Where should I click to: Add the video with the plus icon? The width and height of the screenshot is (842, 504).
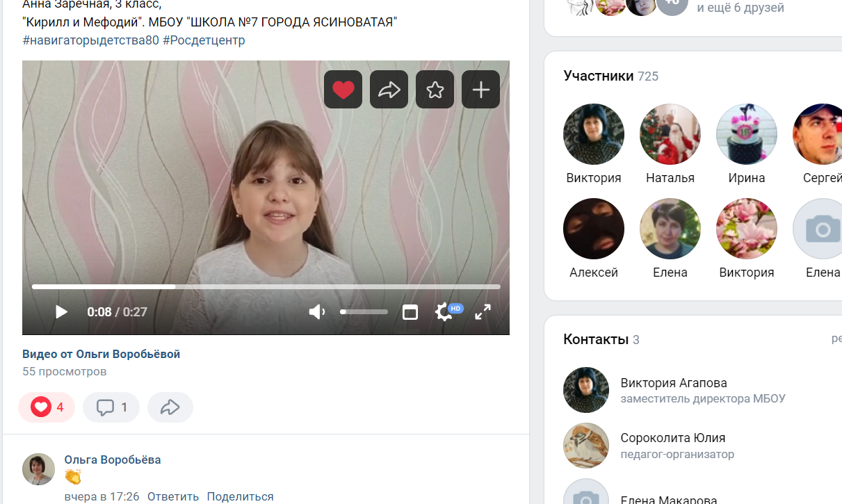[480, 90]
